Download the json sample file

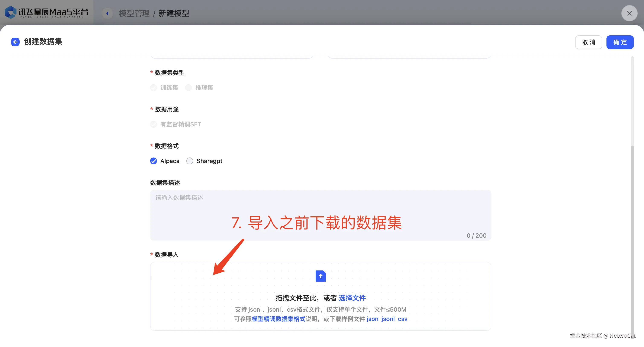pyautogui.click(x=372, y=319)
